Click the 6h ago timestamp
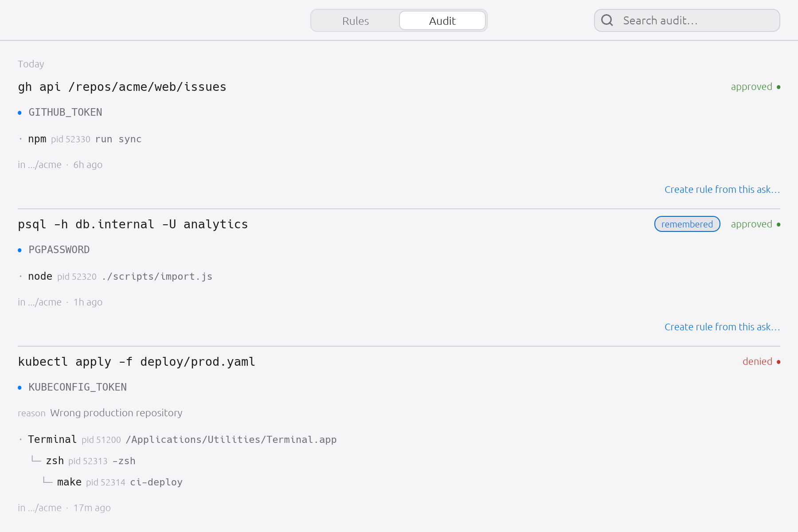This screenshot has width=798, height=532. coord(88,165)
